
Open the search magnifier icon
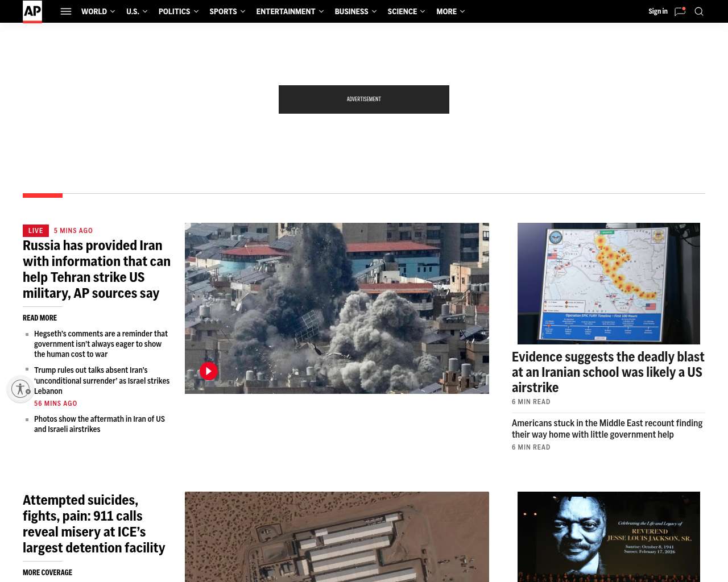click(x=699, y=11)
